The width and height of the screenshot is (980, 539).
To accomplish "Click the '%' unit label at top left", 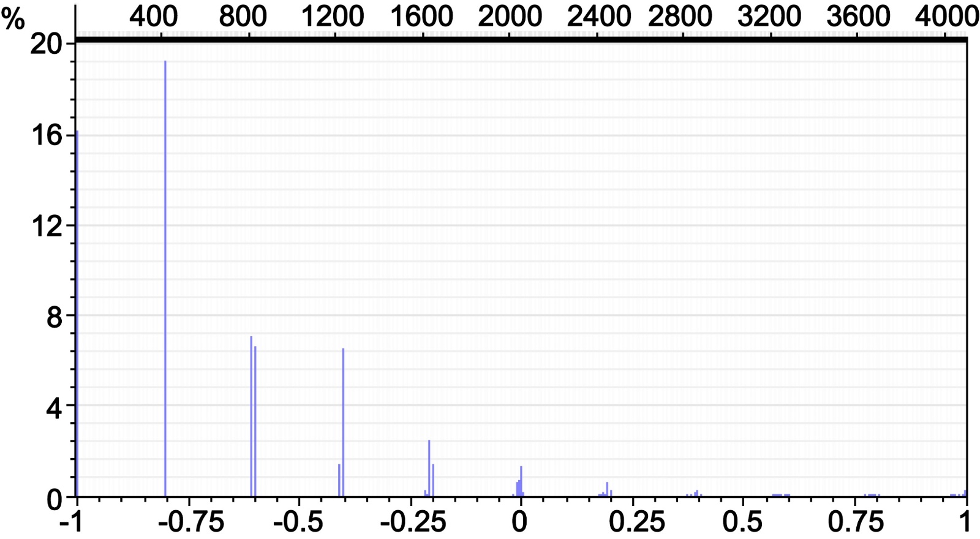I will pos(13,19).
